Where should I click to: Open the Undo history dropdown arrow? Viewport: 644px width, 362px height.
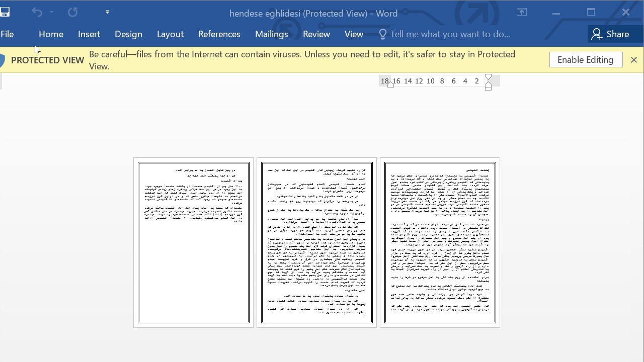pyautogui.click(x=51, y=12)
